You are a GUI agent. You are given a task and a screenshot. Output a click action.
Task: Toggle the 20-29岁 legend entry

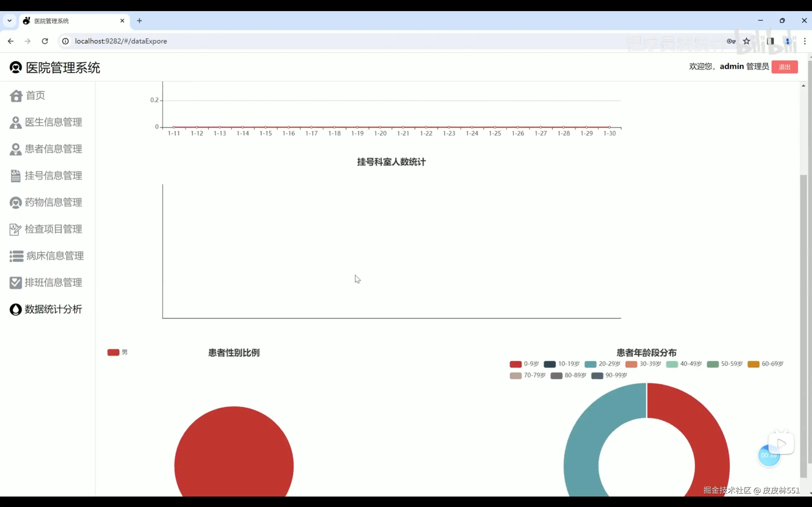coord(602,364)
